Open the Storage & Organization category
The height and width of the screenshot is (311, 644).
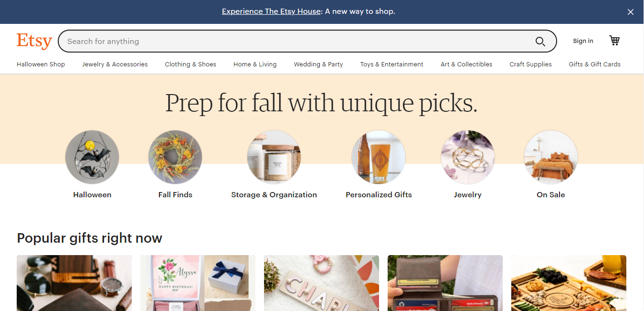click(274, 157)
